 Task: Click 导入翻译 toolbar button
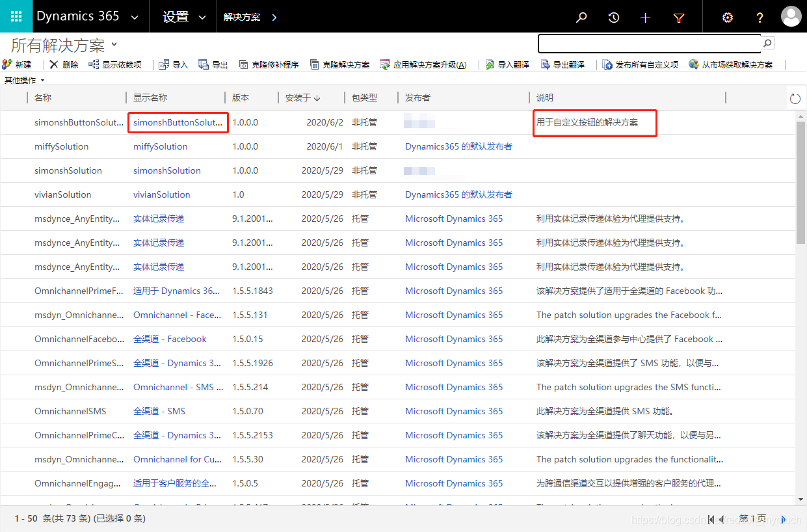pyautogui.click(x=508, y=64)
